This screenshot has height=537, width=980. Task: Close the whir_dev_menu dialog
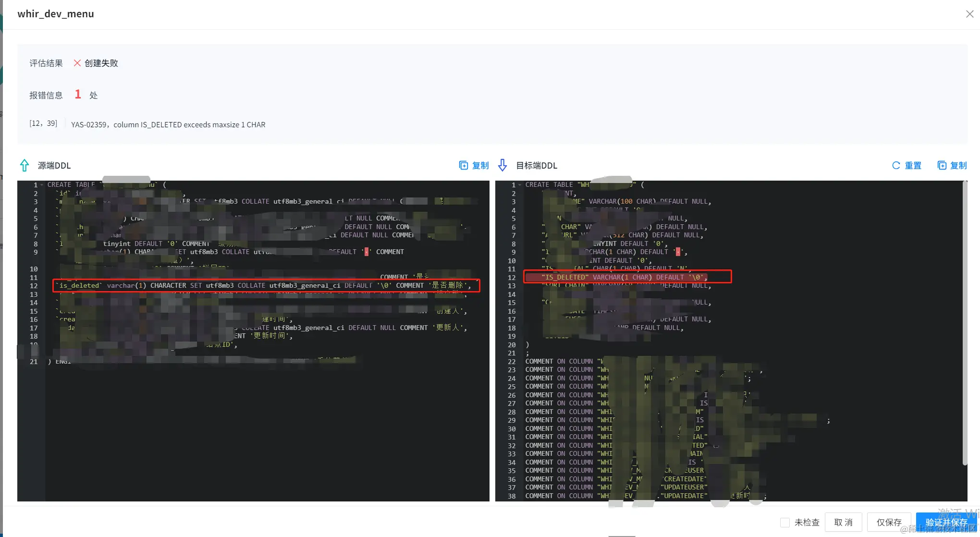point(969,14)
